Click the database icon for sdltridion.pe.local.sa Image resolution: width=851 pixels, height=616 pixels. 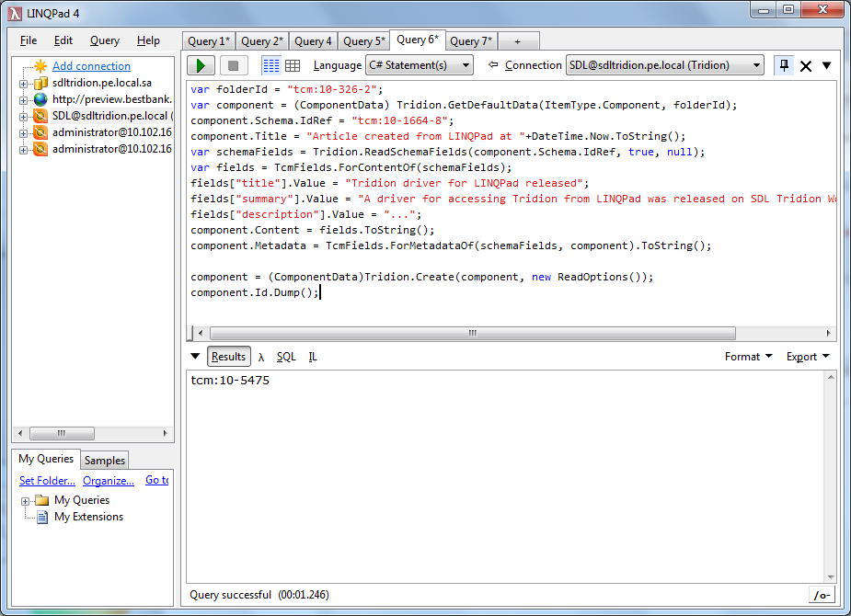click(x=40, y=83)
